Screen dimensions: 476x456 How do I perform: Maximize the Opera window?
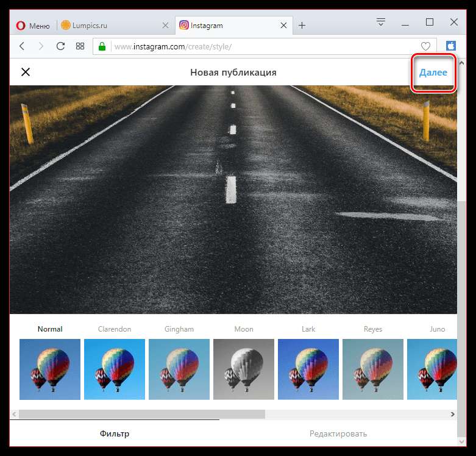(430, 22)
